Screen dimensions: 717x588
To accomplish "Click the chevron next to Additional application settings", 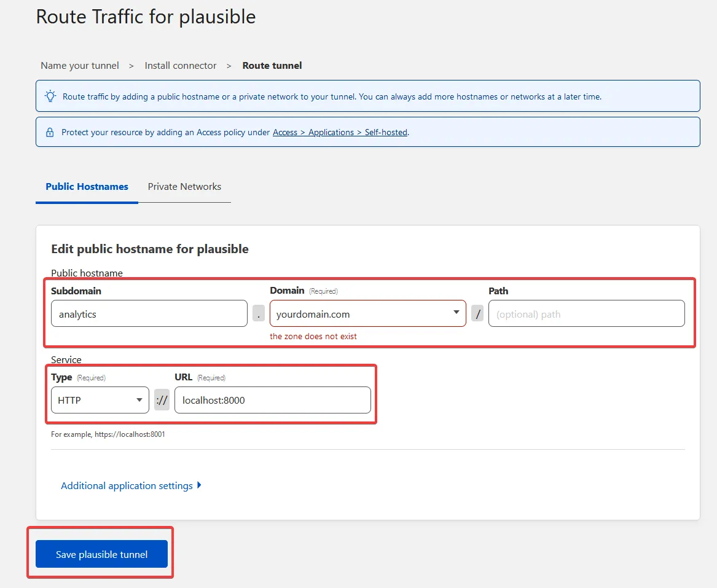I will [x=199, y=485].
